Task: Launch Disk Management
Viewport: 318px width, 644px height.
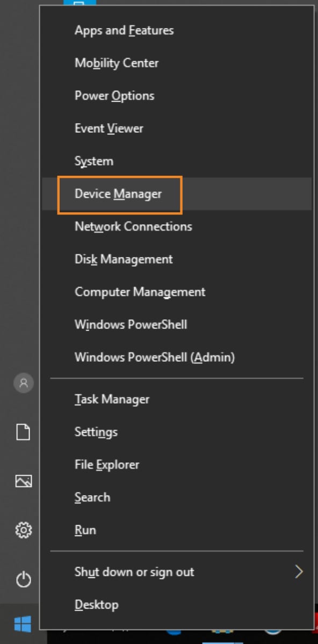Action: click(176, 259)
